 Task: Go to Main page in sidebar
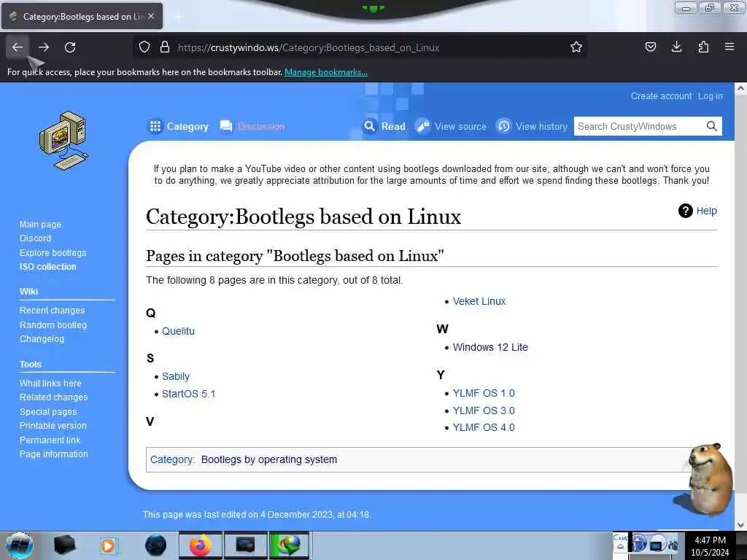pos(40,225)
